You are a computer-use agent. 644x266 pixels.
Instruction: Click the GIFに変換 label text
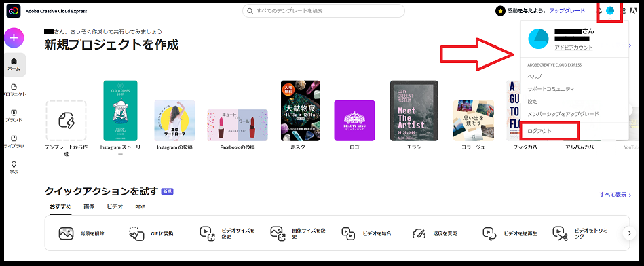coord(162,233)
